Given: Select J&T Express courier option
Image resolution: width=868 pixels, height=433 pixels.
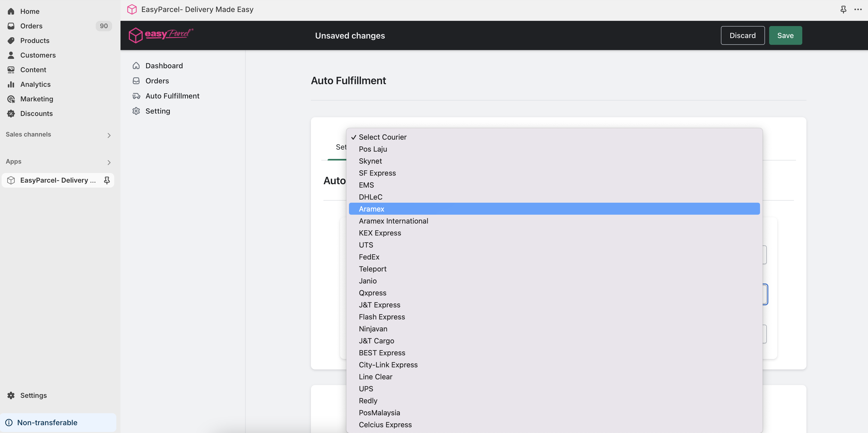Looking at the screenshot, I should [x=379, y=305].
